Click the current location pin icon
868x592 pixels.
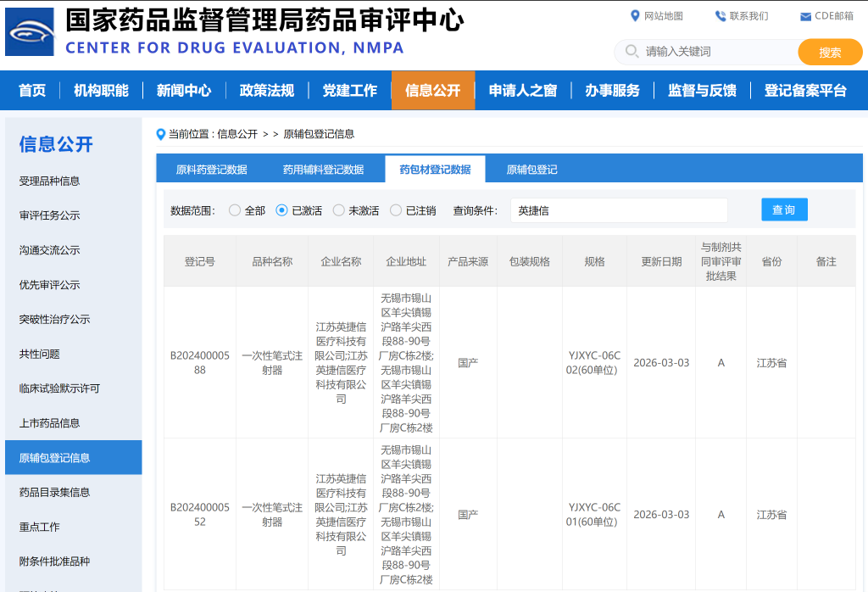[x=161, y=134]
